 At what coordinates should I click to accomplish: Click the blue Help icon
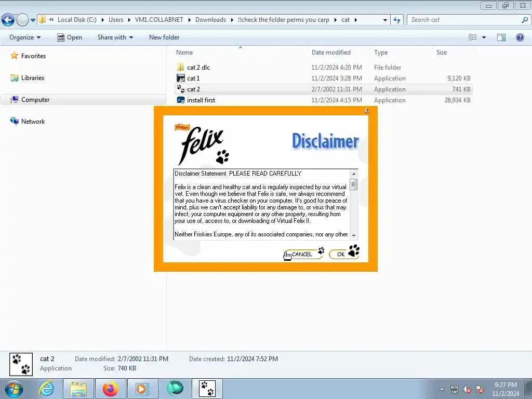(520, 37)
